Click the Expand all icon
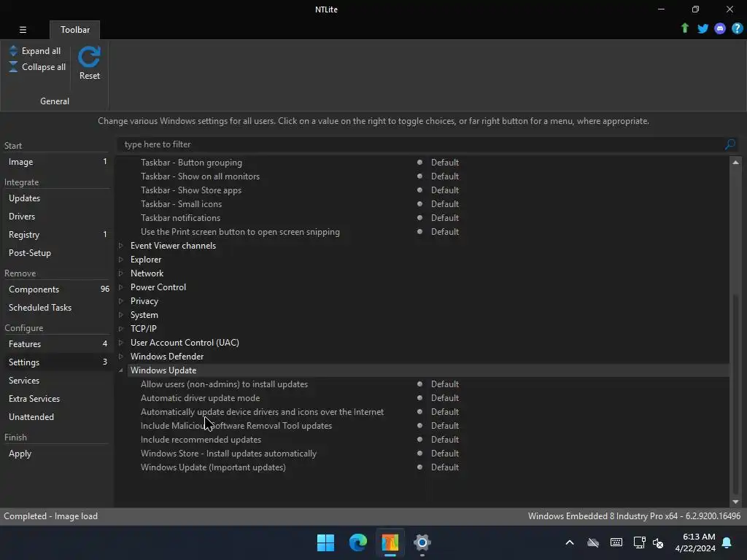This screenshot has height=560, width=747. (x=13, y=50)
